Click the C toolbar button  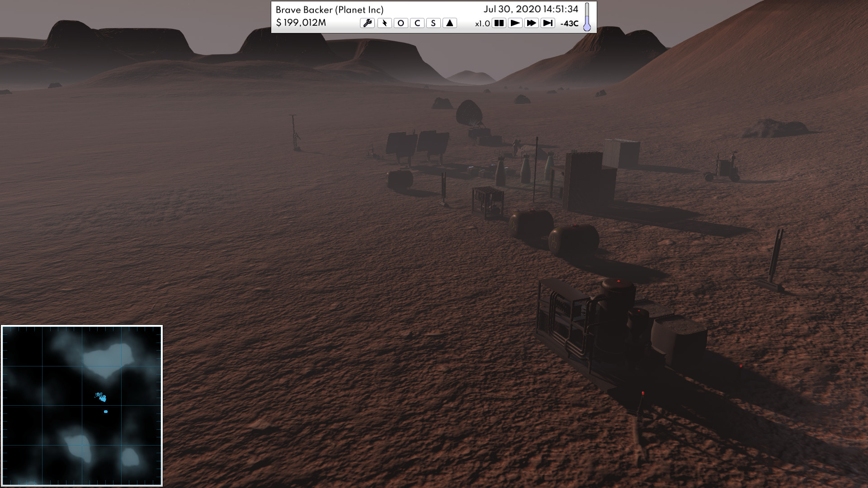pos(417,23)
